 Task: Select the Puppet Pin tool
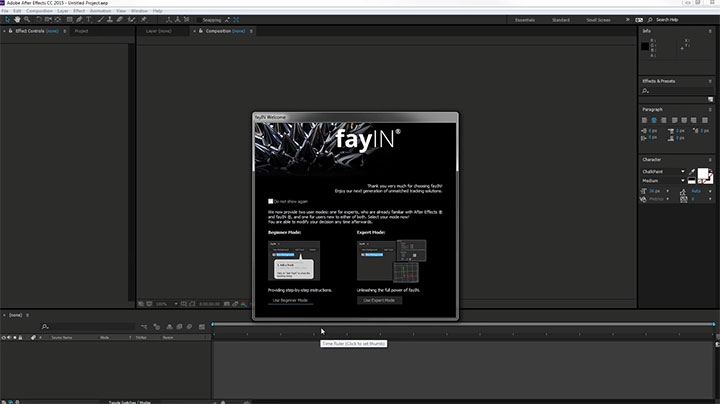[144, 20]
